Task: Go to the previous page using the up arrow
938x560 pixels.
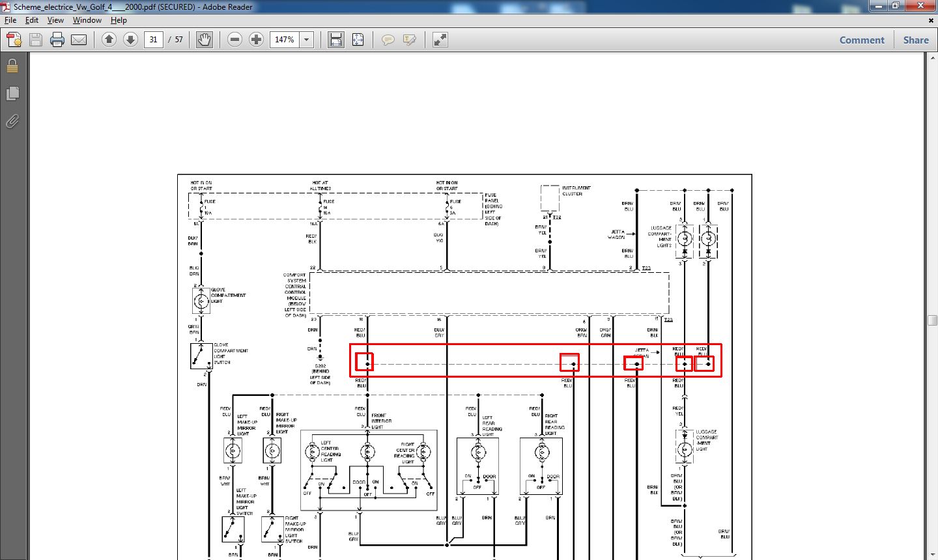Action: tap(109, 40)
